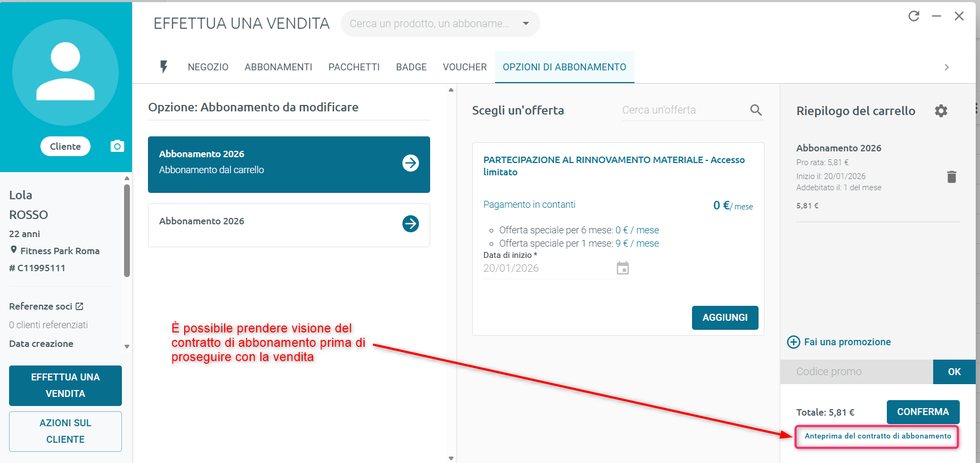
Task: Click the search magnifier for offers
Action: click(756, 110)
